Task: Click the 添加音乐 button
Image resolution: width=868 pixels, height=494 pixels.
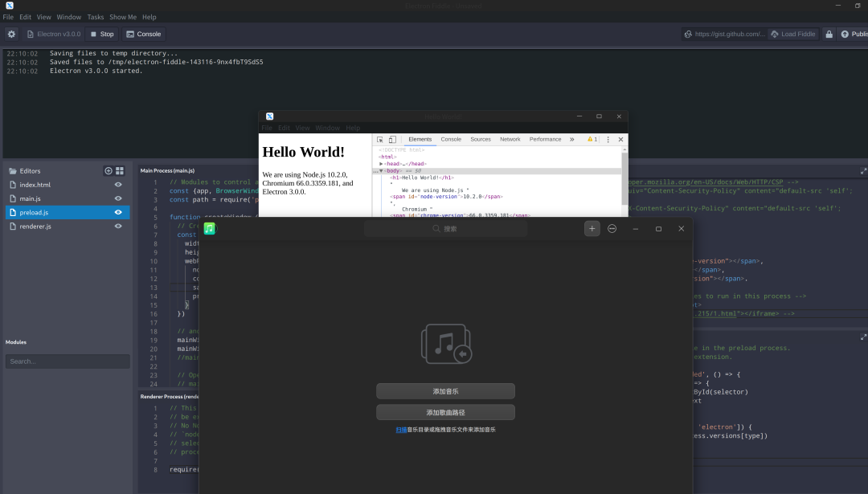Action: pyautogui.click(x=446, y=391)
